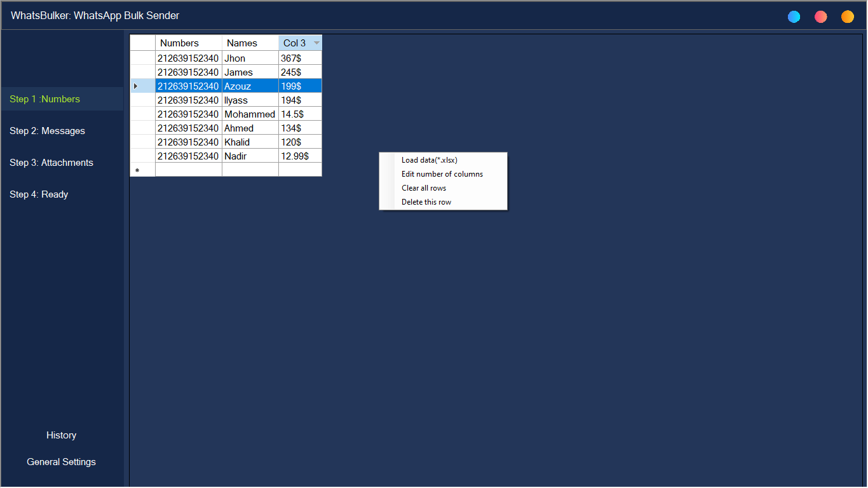Click the "199$" cell
868x488 pixels.
(300, 86)
